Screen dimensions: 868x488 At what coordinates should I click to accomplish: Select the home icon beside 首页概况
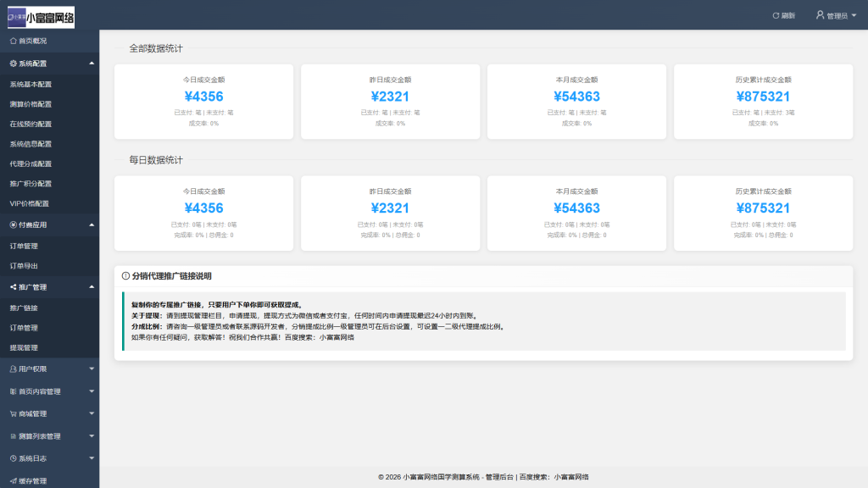pos(13,41)
